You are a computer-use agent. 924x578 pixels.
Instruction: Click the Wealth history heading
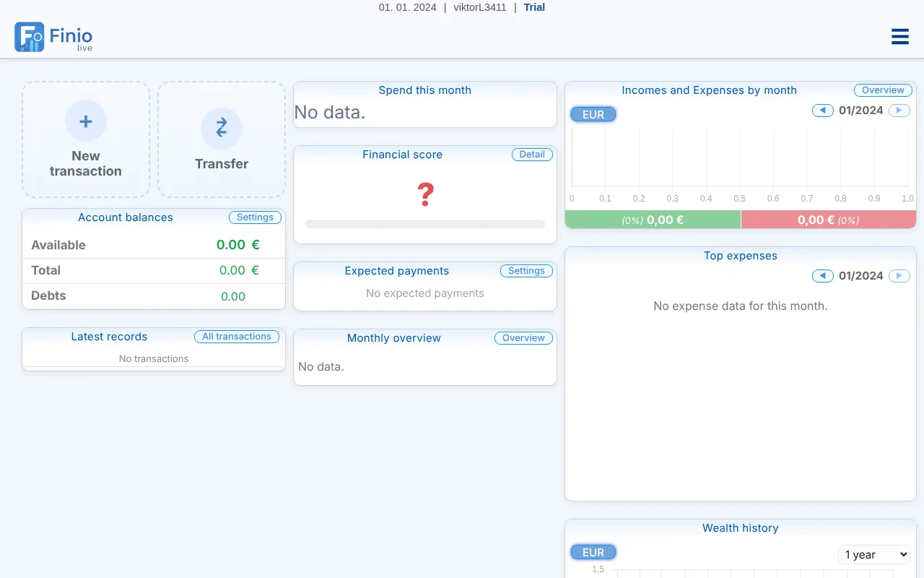point(741,528)
